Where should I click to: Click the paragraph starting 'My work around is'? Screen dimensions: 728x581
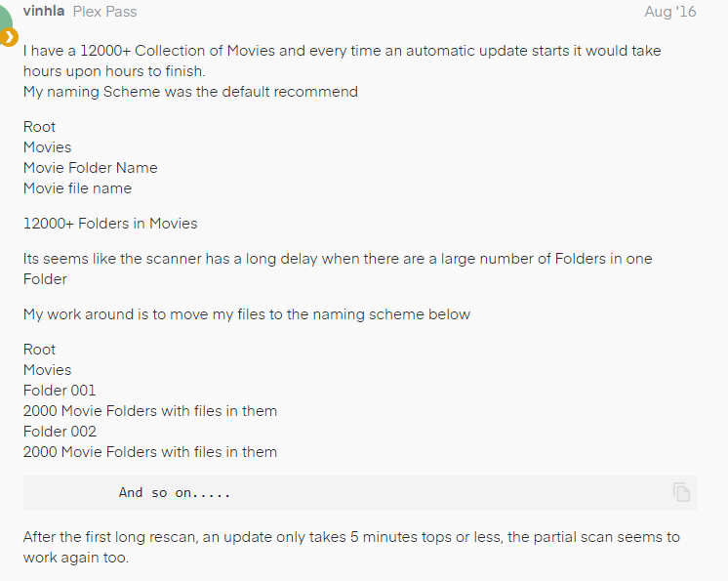pos(246,314)
